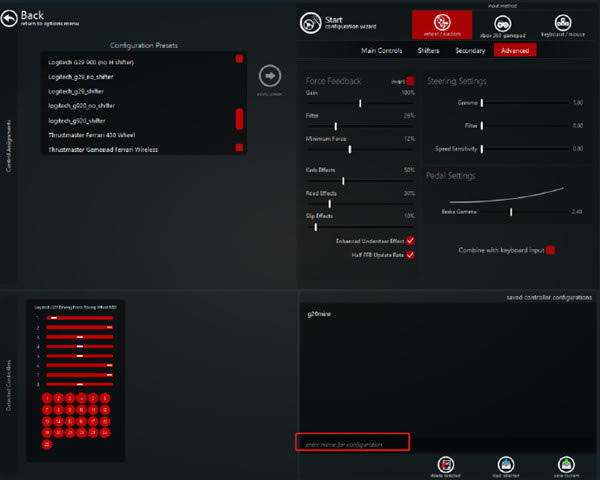Switch to the Shifters tab
Screen dimensions: 600x480
tap(427, 50)
